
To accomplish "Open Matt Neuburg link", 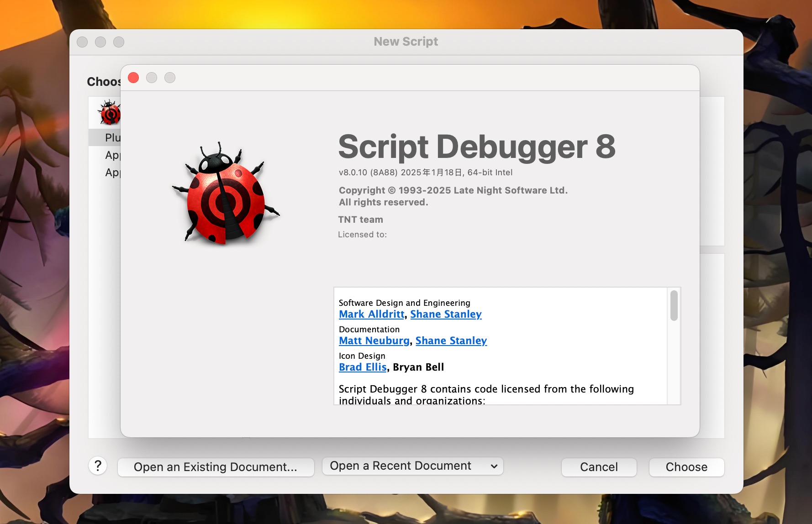I will [x=374, y=341].
